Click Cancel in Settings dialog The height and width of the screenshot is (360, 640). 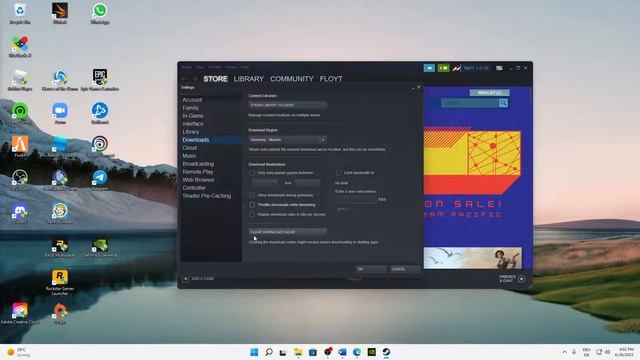[x=404, y=269]
